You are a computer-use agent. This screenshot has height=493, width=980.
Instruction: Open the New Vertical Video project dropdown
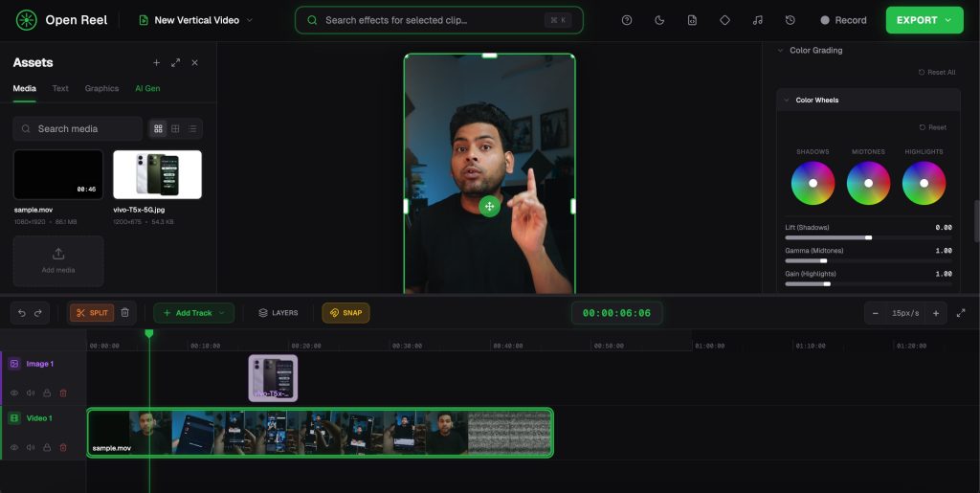click(x=195, y=20)
